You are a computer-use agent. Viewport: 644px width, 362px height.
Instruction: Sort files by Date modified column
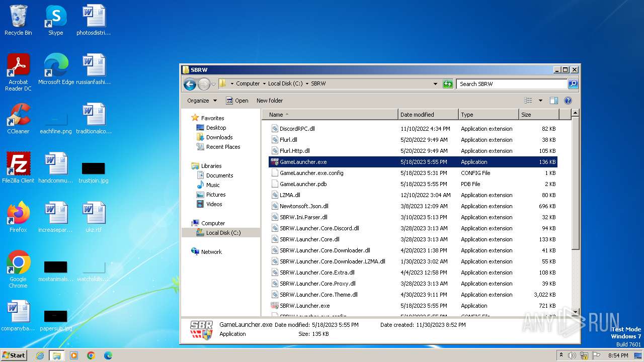(x=428, y=115)
